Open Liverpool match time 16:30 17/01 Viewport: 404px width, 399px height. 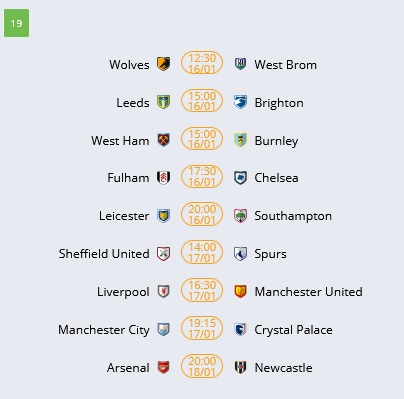point(202,291)
